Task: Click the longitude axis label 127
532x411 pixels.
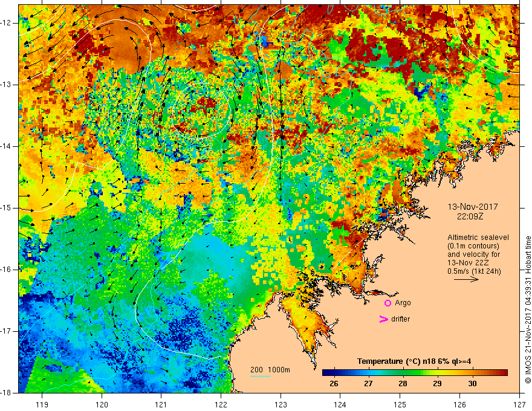Action: pos(519,404)
